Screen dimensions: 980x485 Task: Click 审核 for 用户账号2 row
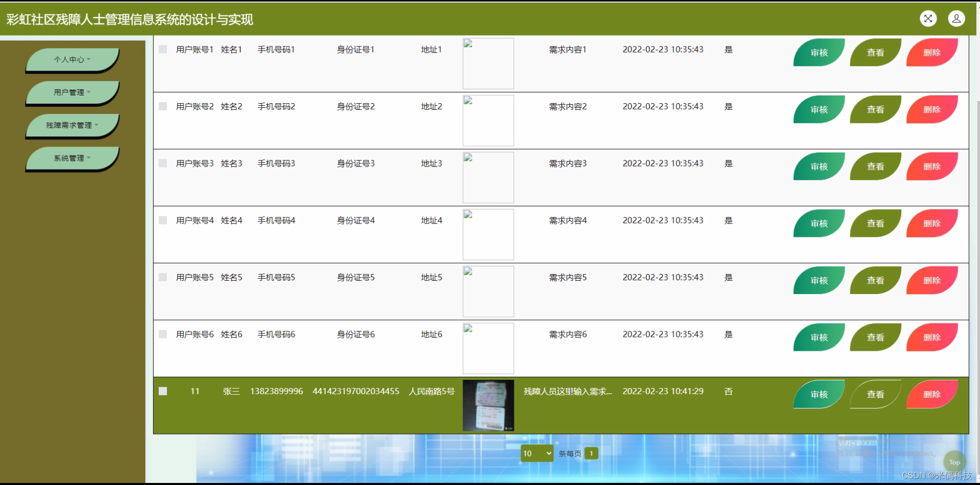pyautogui.click(x=819, y=110)
